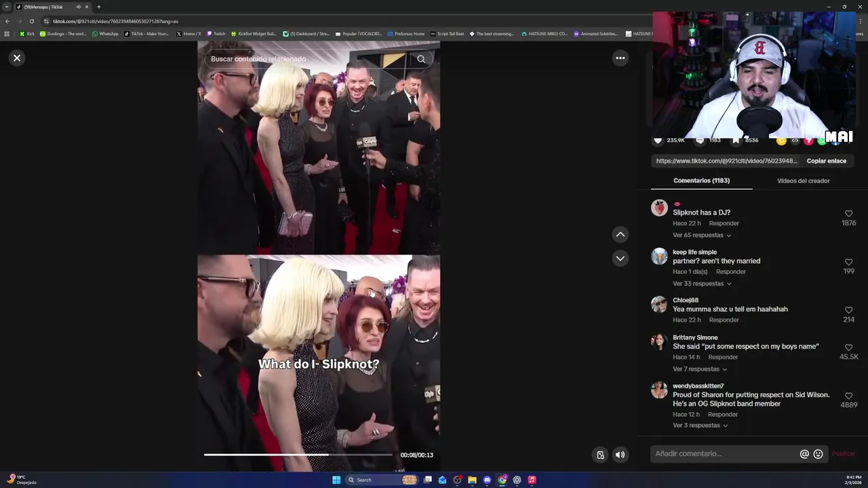Like Brittany Simone's comment with heart
The image size is (868, 488).
click(x=848, y=347)
